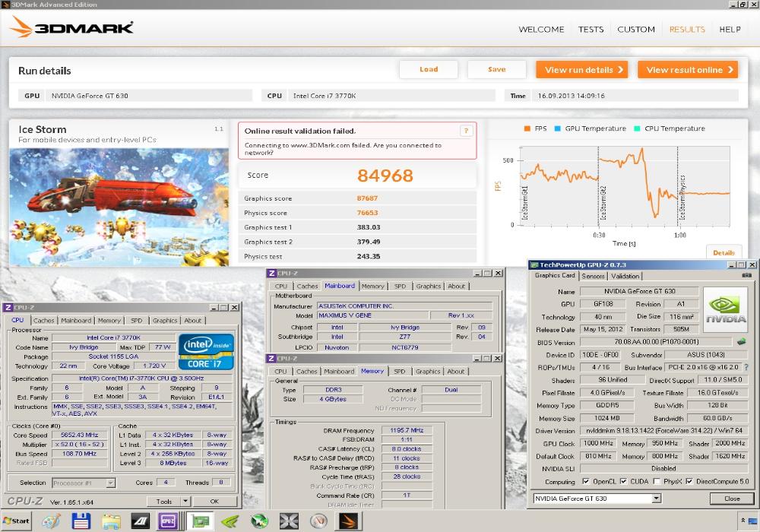Open the About tab in the CPU-Z CPU window

click(x=192, y=320)
